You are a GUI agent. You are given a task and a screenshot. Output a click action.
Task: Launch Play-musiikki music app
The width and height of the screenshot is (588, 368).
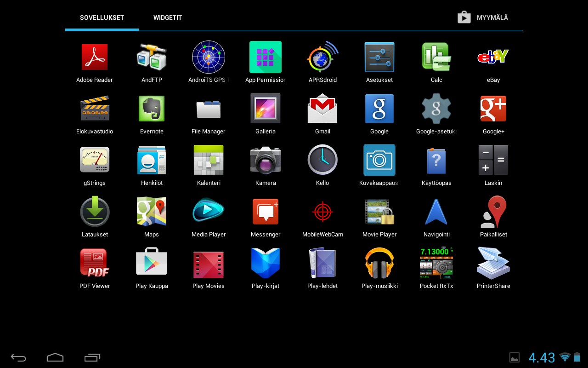point(379,263)
